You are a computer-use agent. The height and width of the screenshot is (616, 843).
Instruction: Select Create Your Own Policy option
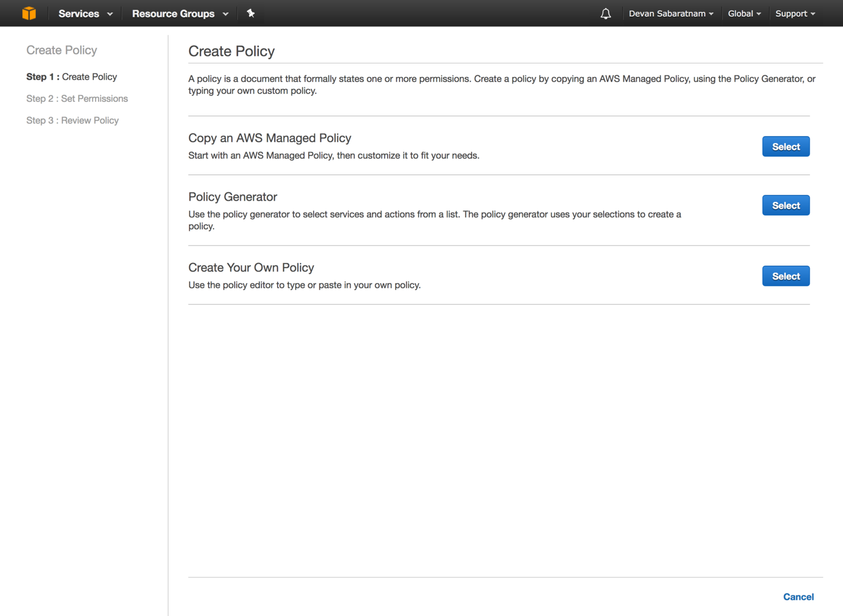coord(786,276)
